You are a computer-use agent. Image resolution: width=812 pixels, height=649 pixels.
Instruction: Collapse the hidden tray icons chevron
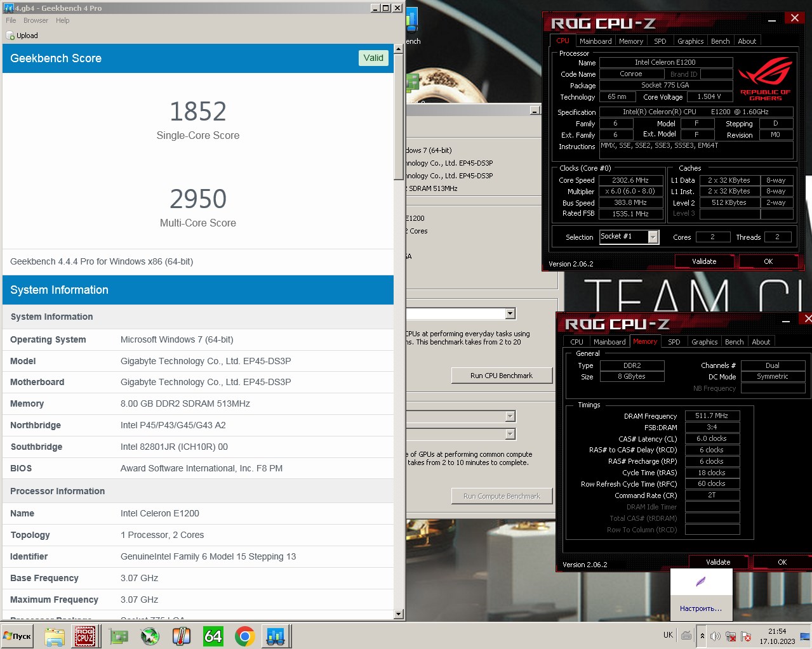pyautogui.click(x=702, y=636)
